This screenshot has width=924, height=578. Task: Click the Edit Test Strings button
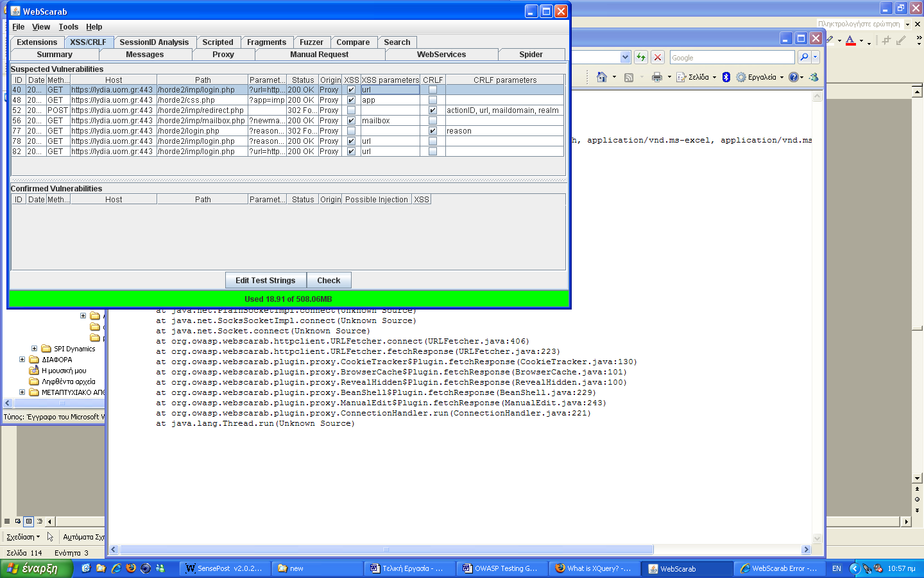point(266,281)
